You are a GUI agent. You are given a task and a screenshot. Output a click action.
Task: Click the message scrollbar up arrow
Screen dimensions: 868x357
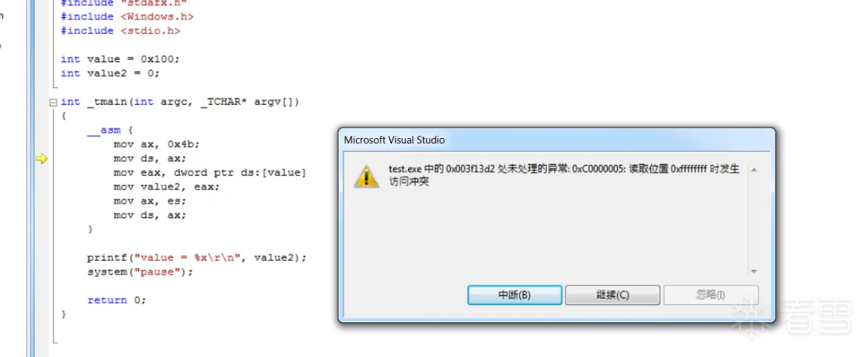coord(754,170)
